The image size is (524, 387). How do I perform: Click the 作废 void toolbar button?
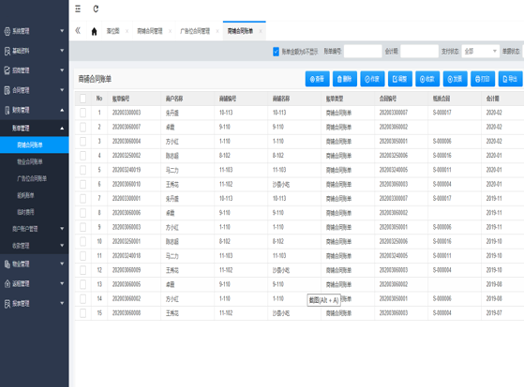[372, 79]
